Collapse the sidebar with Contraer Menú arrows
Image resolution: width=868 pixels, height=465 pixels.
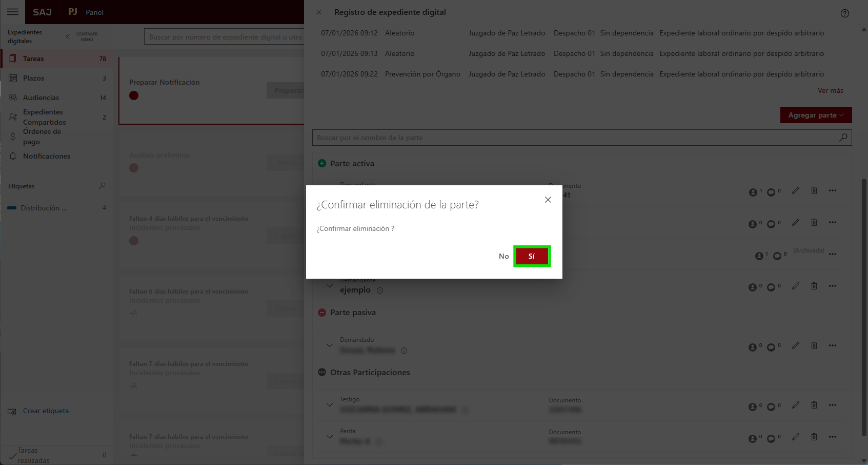(x=68, y=36)
